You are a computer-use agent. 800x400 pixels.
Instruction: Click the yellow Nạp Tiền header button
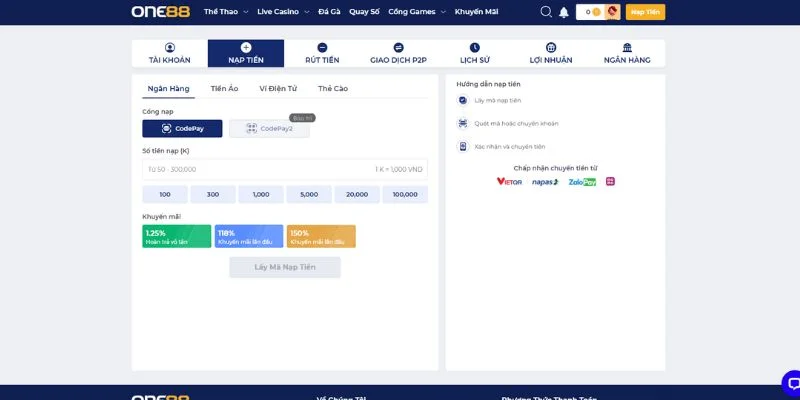coord(645,12)
